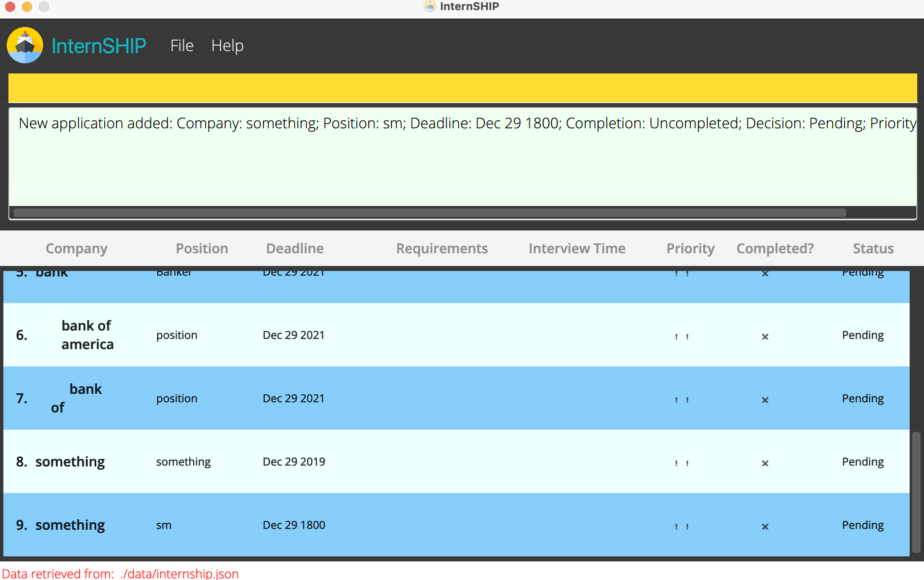The width and height of the screenshot is (924, 580).
Task: Click the Deadline column header
Action: (295, 248)
